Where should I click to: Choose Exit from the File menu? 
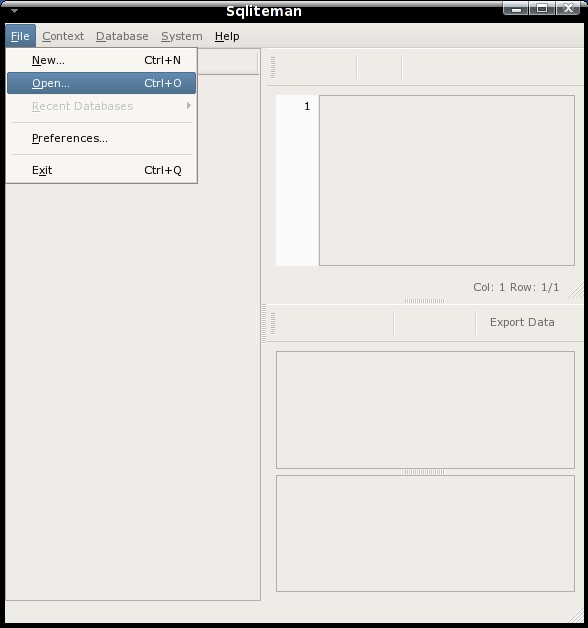pyautogui.click(x=102, y=170)
